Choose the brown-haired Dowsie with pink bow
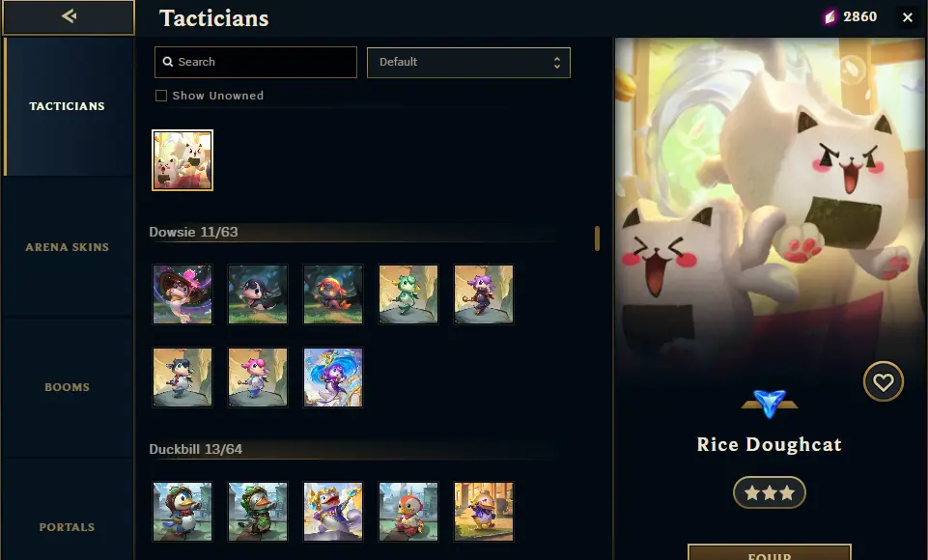928x560 pixels. (183, 294)
